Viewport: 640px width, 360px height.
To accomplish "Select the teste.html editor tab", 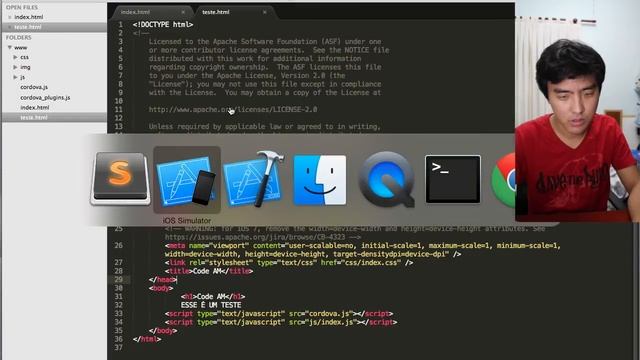I will tap(216, 12).
